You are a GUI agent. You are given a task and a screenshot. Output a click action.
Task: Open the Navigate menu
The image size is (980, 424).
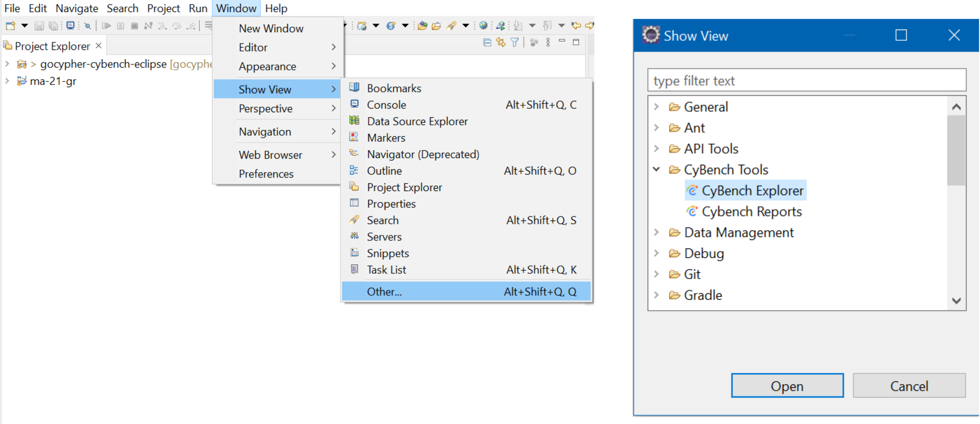click(77, 8)
